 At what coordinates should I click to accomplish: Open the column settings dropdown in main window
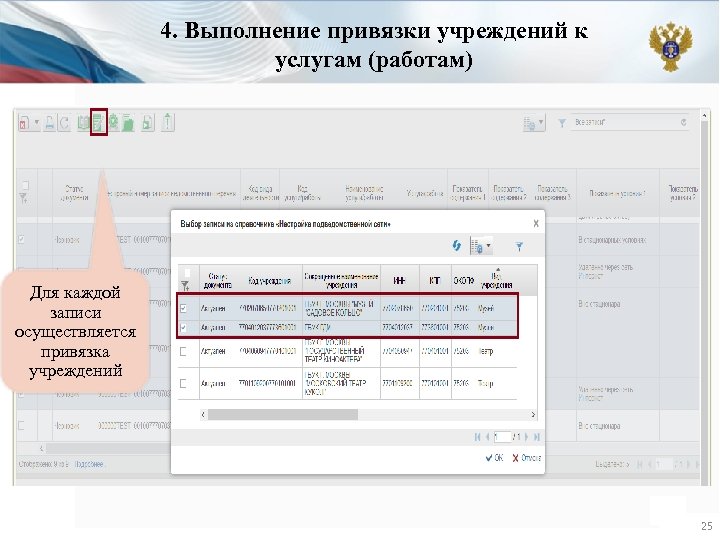[x=534, y=123]
